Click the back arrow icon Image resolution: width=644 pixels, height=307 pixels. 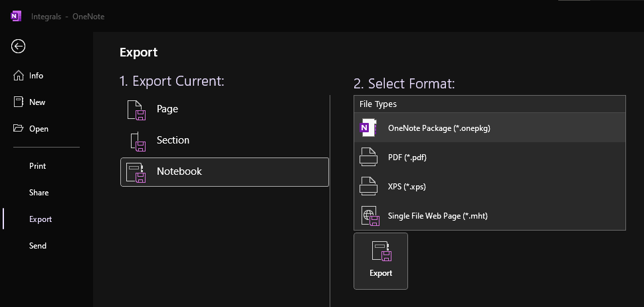tap(19, 46)
